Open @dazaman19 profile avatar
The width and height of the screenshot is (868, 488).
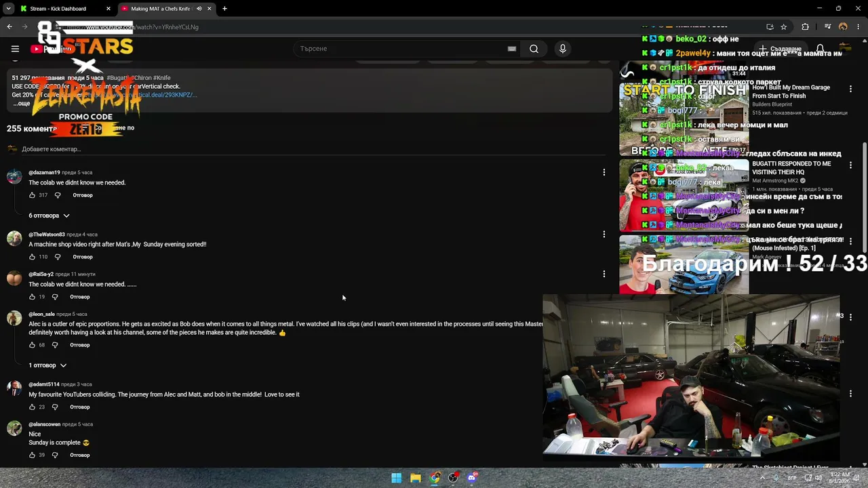pyautogui.click(x=14, y=177)
